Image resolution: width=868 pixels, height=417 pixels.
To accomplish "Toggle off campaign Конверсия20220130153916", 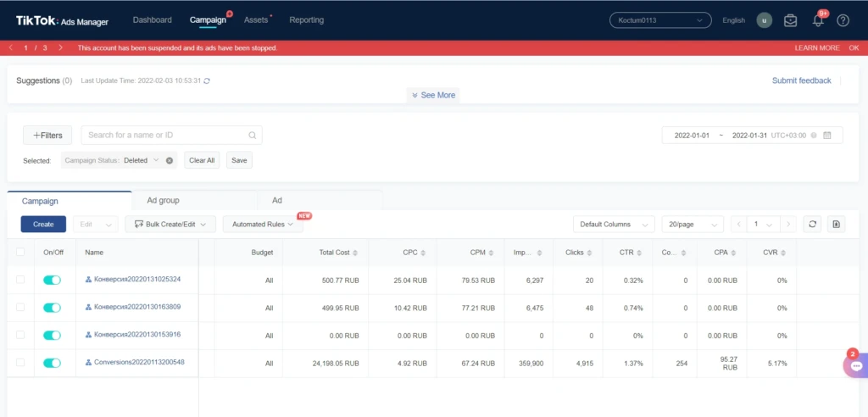I will click(x=52, y=336).
